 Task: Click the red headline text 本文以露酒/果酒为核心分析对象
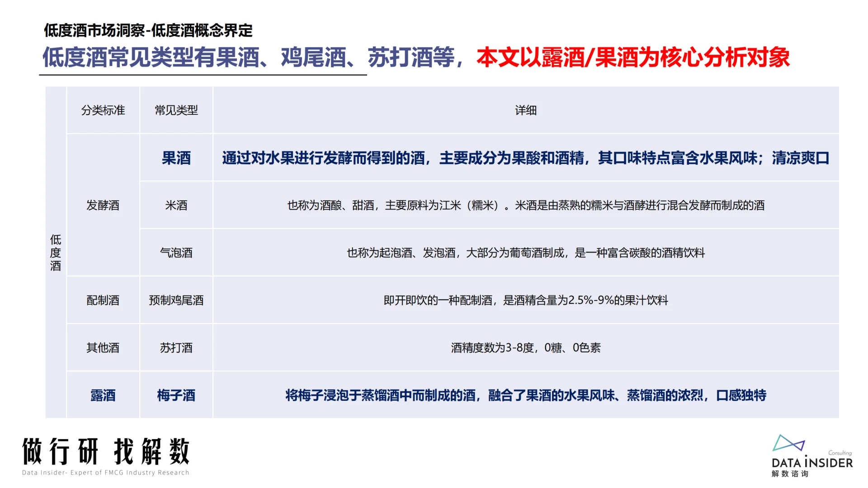[x=633, y=57]
